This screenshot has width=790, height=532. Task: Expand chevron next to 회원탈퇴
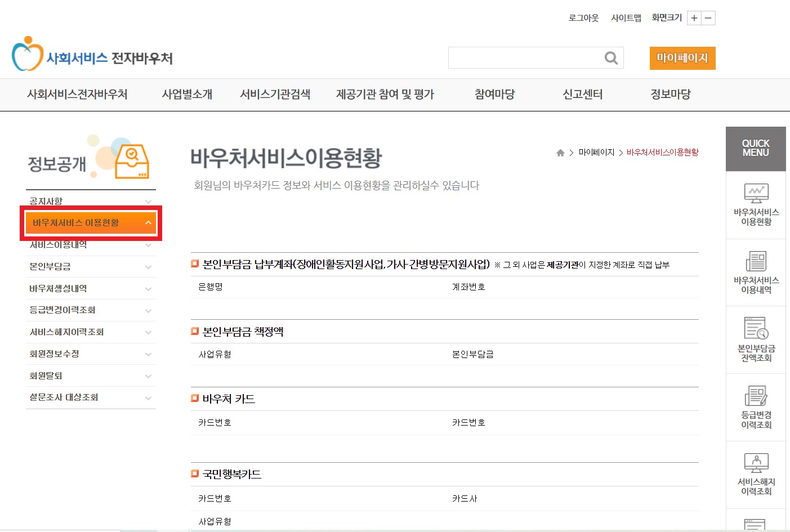(x=148, y=377)
